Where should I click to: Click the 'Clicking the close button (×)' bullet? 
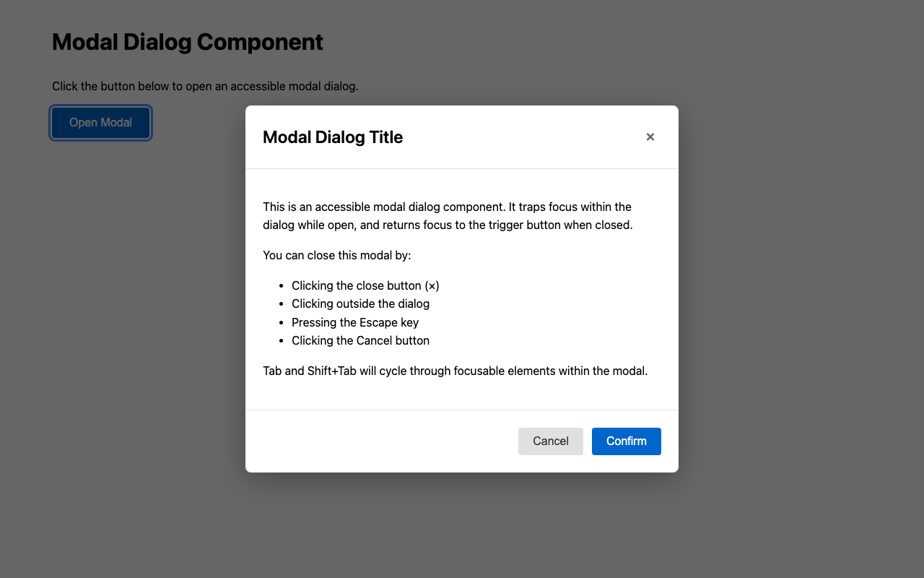coord(365,285)
